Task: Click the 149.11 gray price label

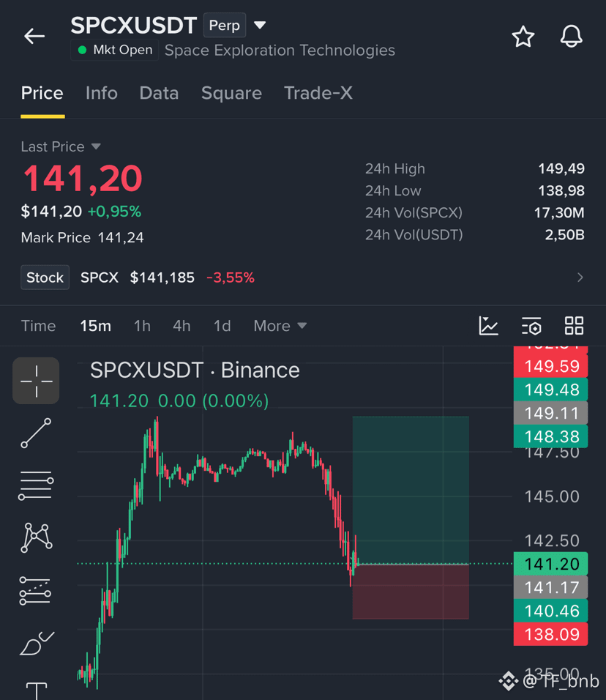Action: 550,413
